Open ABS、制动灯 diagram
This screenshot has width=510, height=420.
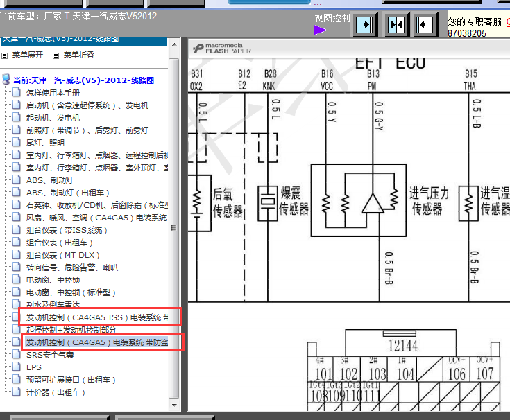click(x=50, y=180)
